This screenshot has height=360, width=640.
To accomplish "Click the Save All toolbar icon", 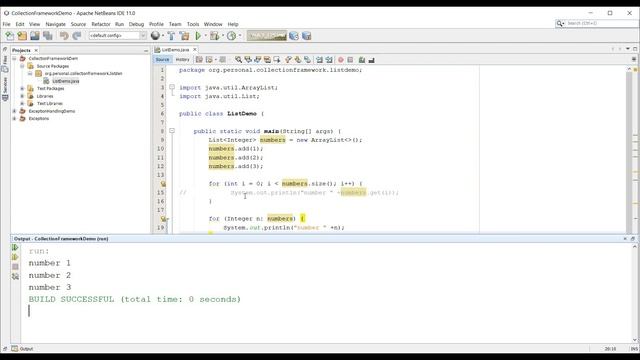I will click(x=48, y=36).
